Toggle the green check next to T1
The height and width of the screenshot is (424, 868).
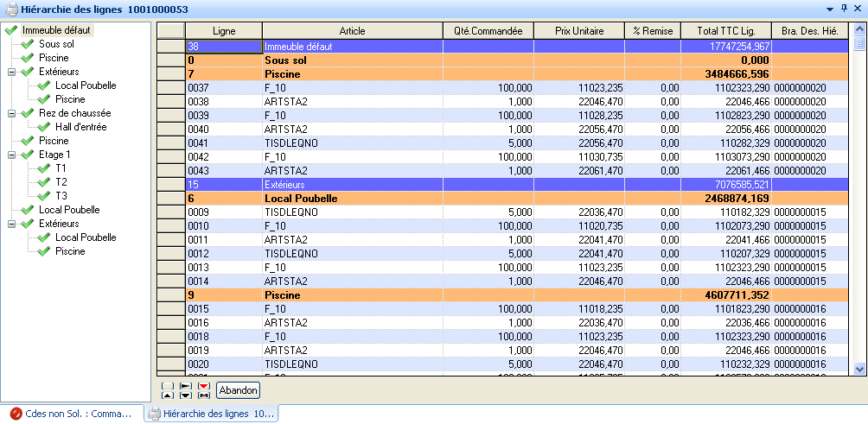point(44,168)
